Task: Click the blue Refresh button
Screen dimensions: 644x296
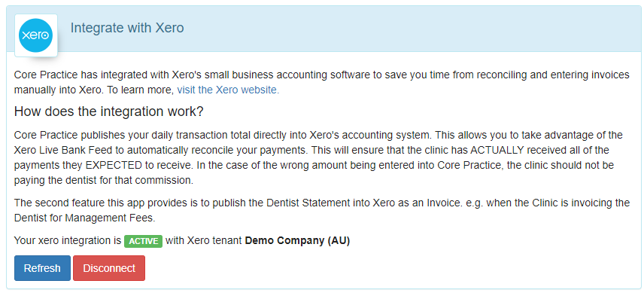Action: pyautogui.click(x=42, y=268)
